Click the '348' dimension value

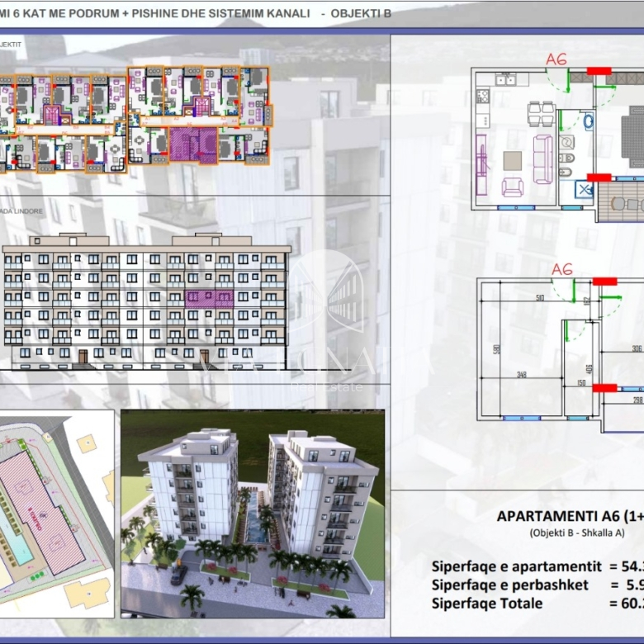(522, 374)
